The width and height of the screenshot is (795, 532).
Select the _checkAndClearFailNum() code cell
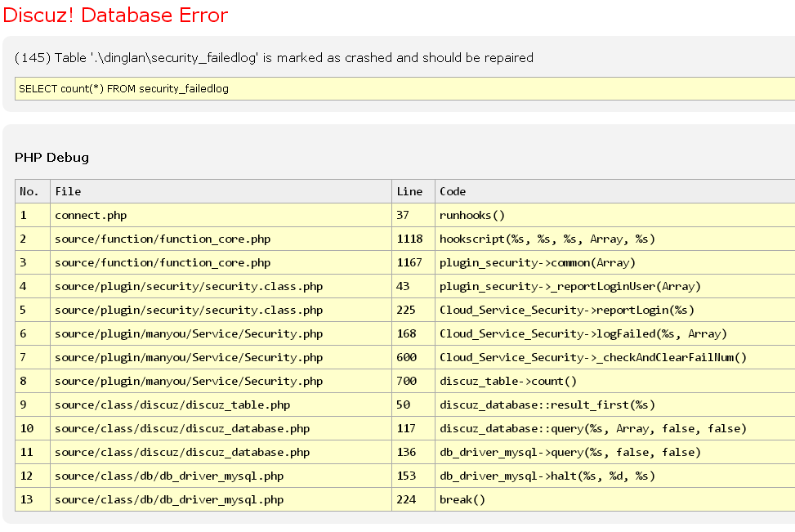pyautogui.click(x=592, y=357)
